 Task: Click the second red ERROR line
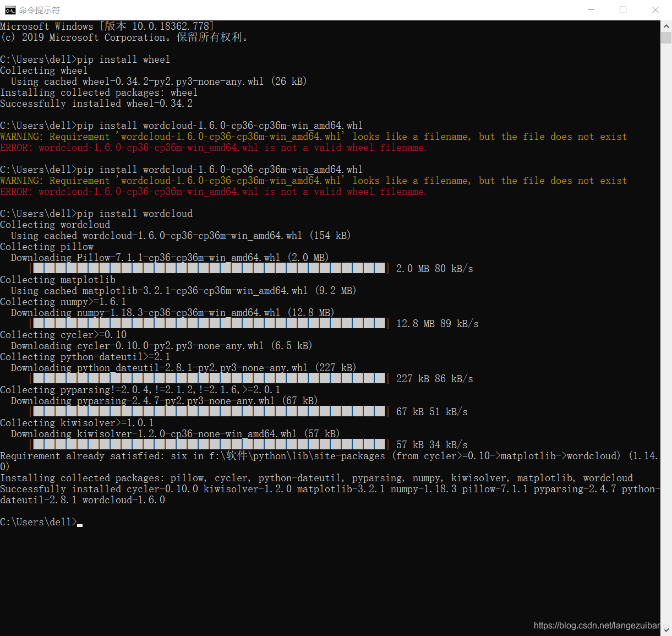(x=214, y=192)
